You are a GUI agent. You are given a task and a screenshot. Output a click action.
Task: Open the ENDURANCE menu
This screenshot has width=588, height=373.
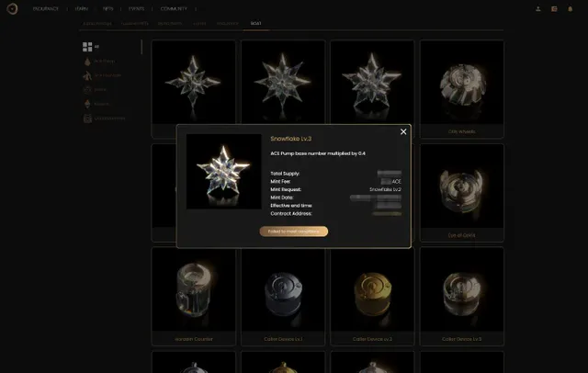click(x=46, y=8)
